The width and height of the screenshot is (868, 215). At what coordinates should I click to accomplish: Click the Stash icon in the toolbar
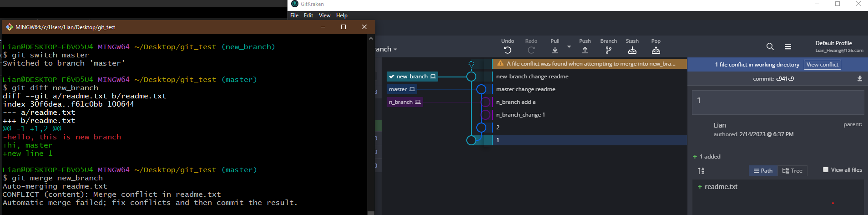coord(632,50)
